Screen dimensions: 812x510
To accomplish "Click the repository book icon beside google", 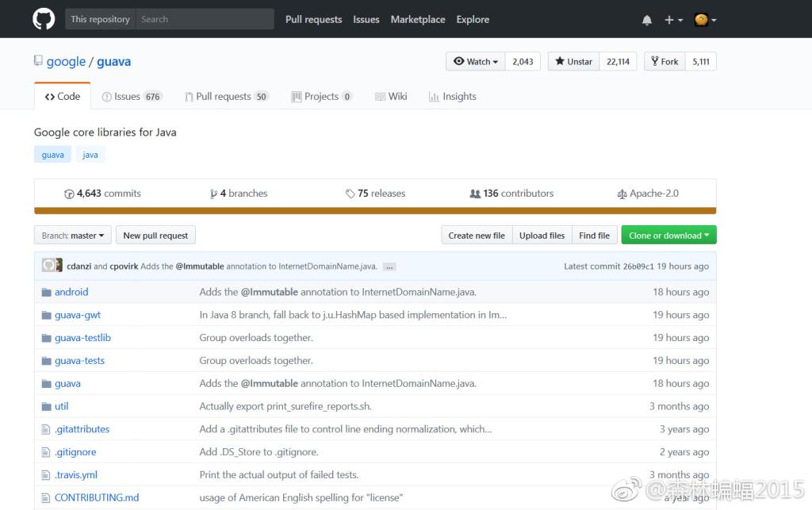I will point(38,60).
